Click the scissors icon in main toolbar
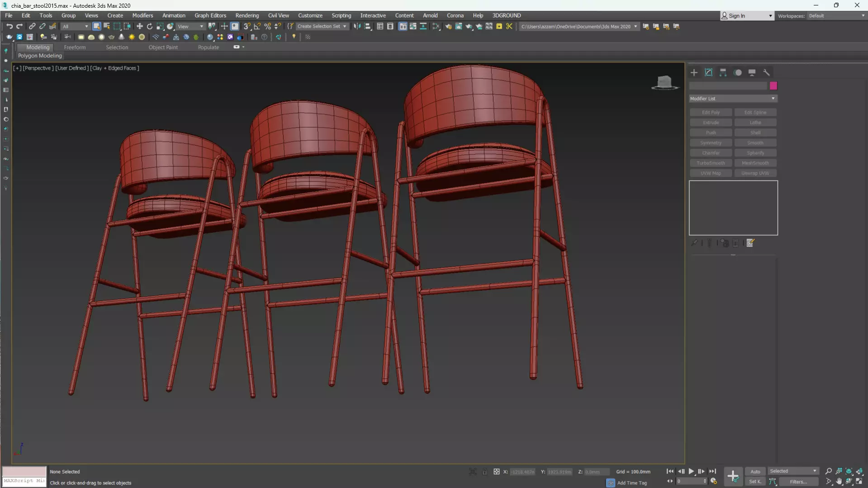Screen dimensions: 868x488 pyautogui.click(x=509, y=26)
